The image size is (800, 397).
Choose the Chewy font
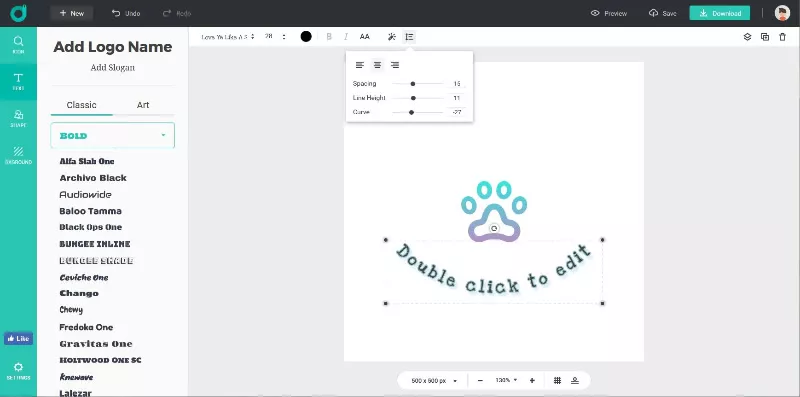point(71,310)
